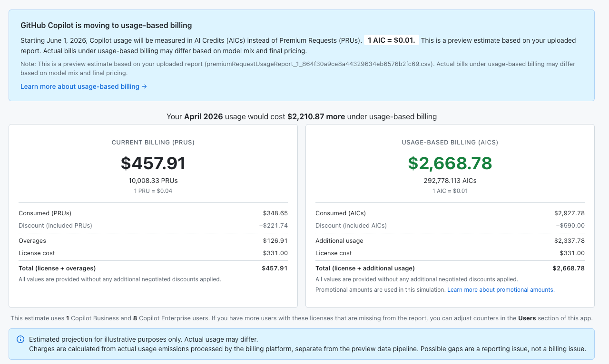This screenshot has width=609, height=364.
Task: Click the $457.91 current billing total
Action: coord(153,163)
